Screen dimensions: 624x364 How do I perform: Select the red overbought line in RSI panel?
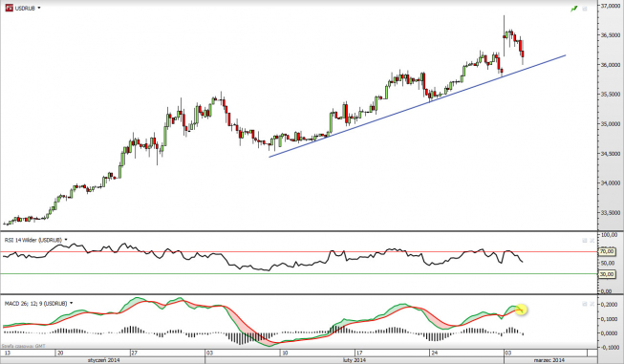(298, 252)
